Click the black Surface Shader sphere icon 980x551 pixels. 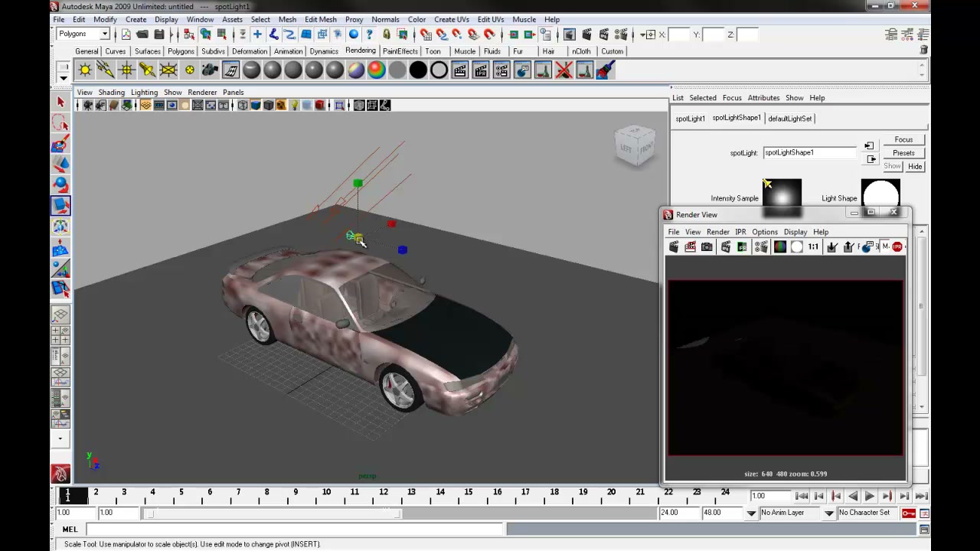418,70
